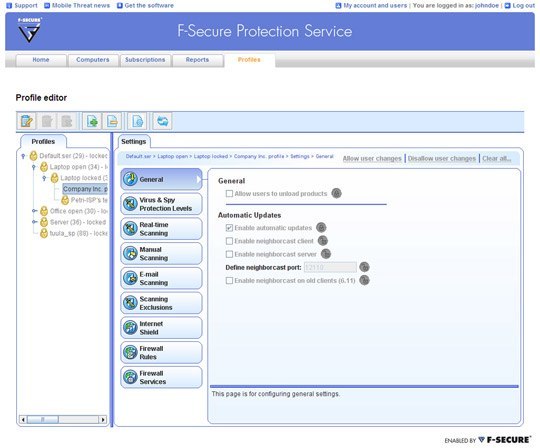Click padlock icon of Server profile
Screen dimensions: 540x448
(44, 222)
